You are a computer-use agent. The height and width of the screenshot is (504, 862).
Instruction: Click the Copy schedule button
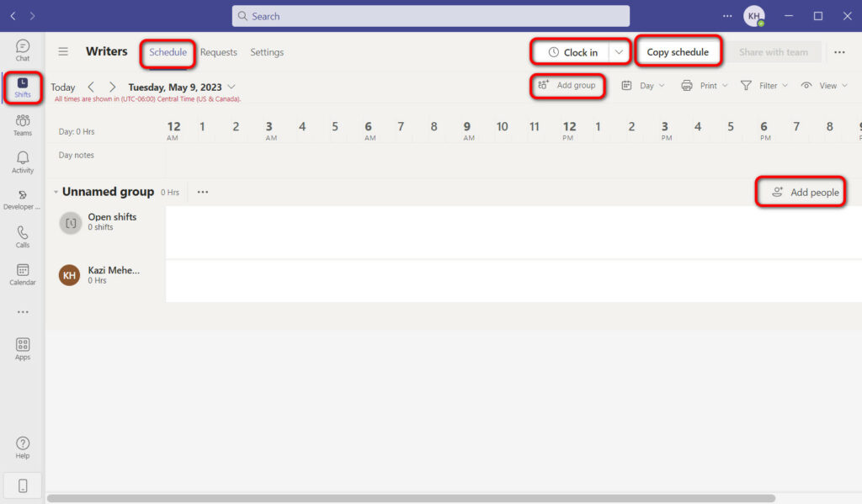(678, 52)
